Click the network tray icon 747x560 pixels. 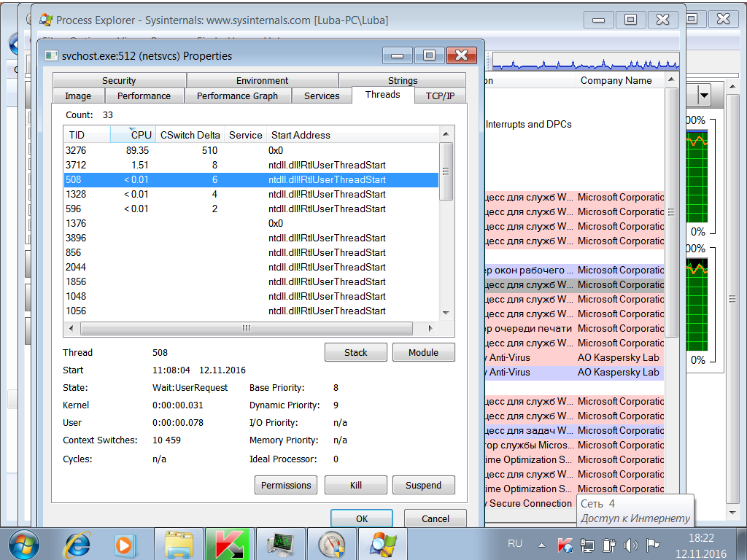587,545
